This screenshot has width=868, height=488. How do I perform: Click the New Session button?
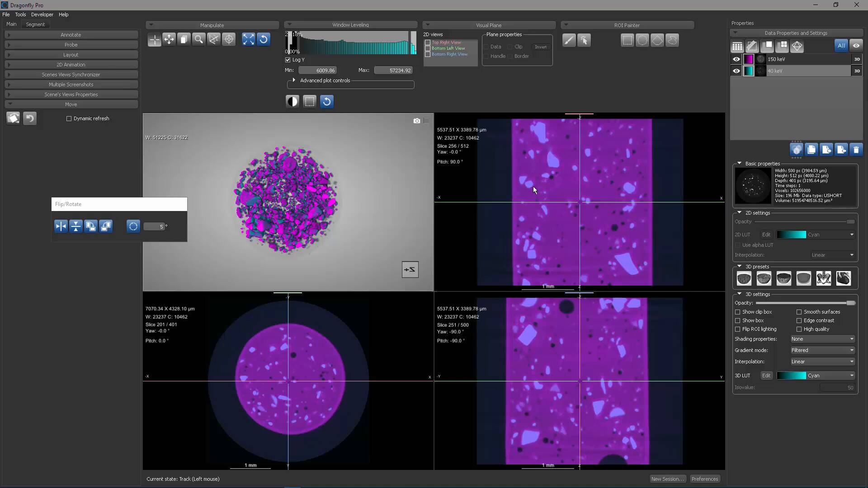(668, 479)
